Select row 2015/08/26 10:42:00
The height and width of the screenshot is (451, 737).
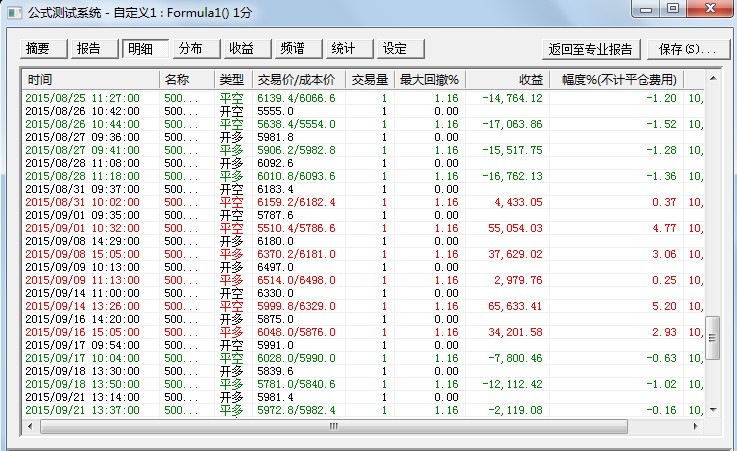[363, 111]
